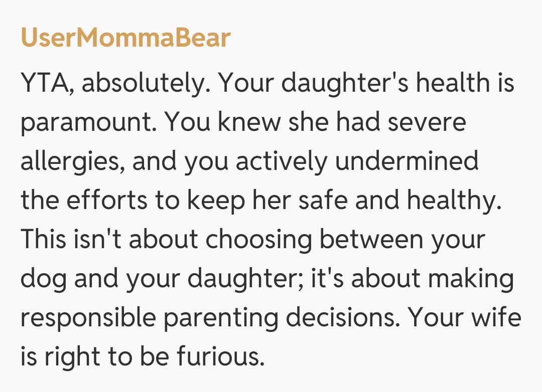542x392 pixels.
Task: Click the word 'absolutely' in the comment
Action: [x=145, y=83]
